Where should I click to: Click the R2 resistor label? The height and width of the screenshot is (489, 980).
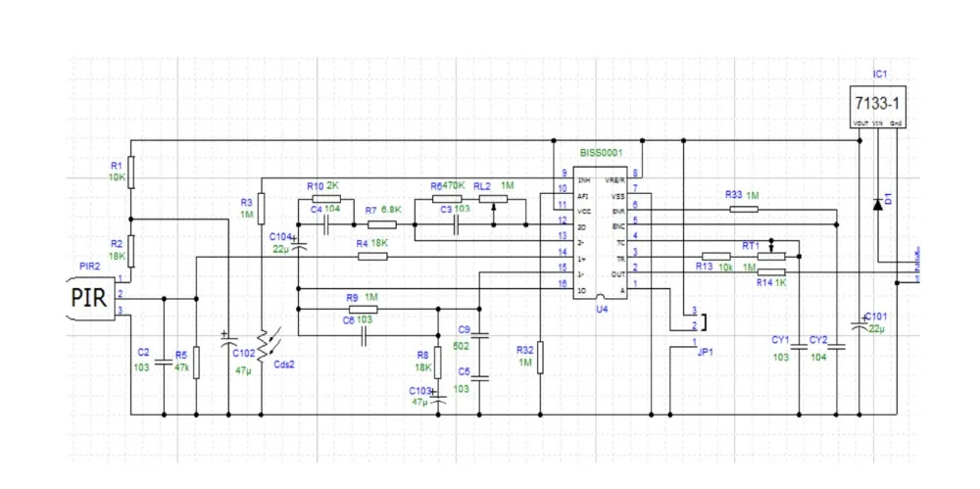tap(117, 243)
